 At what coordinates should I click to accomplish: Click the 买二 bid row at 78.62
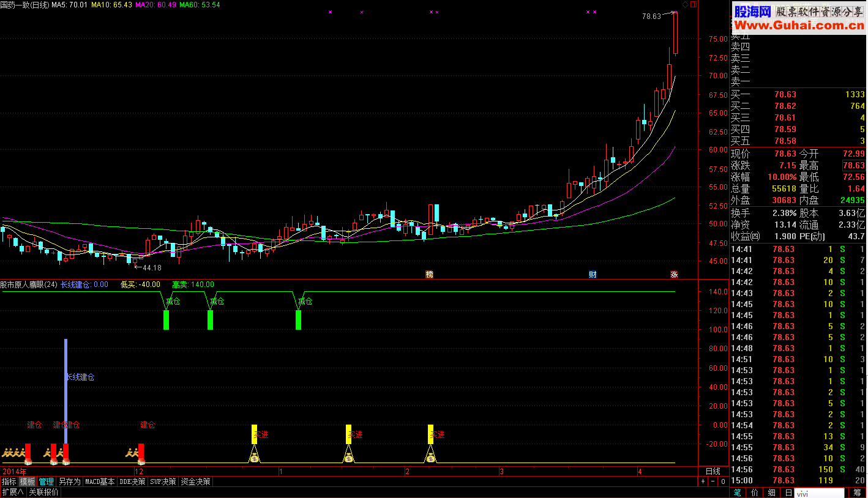pos(798,106)
